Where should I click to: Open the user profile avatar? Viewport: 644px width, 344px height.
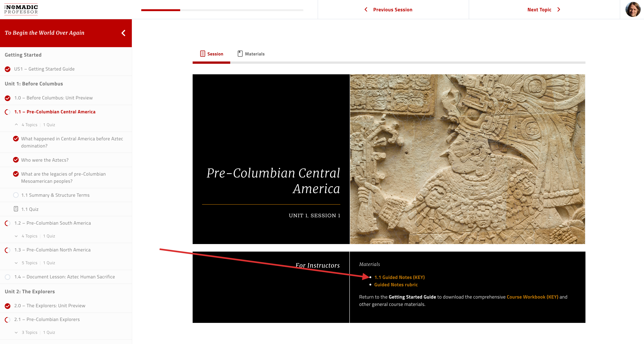[x=632, y=9]
